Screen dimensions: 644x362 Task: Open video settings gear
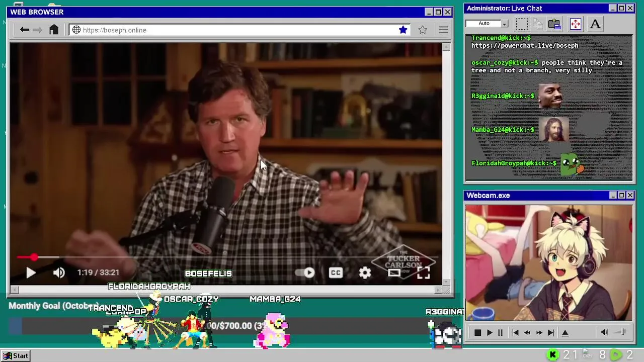click(x=365, y=273)
